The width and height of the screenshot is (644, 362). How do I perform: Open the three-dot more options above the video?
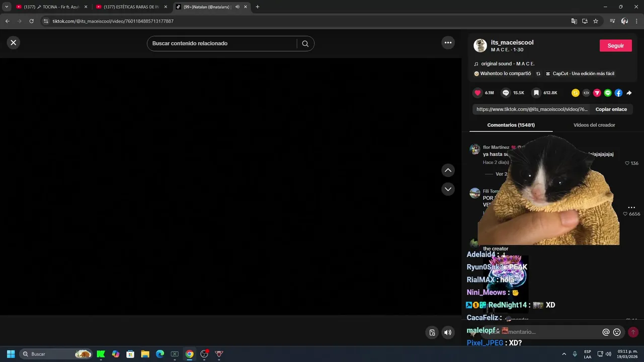tap(448, 43)
